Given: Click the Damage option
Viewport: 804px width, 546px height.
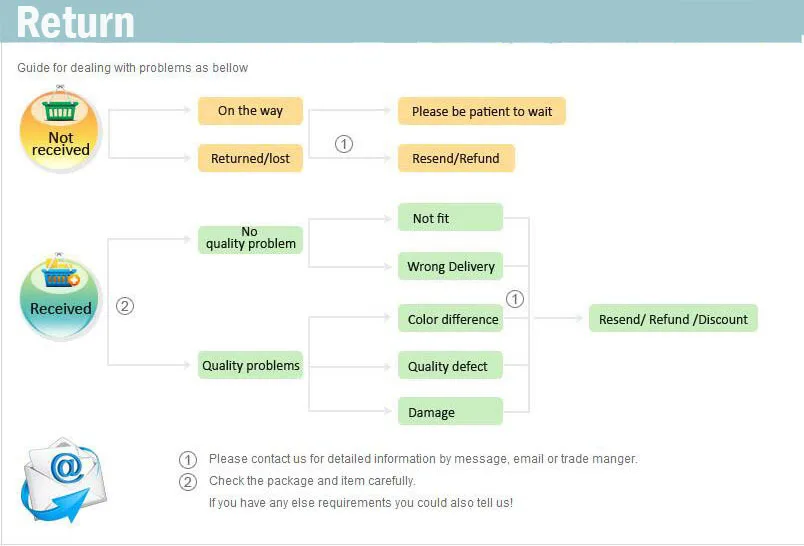Looking at the screenshot, I should [450, 412].
